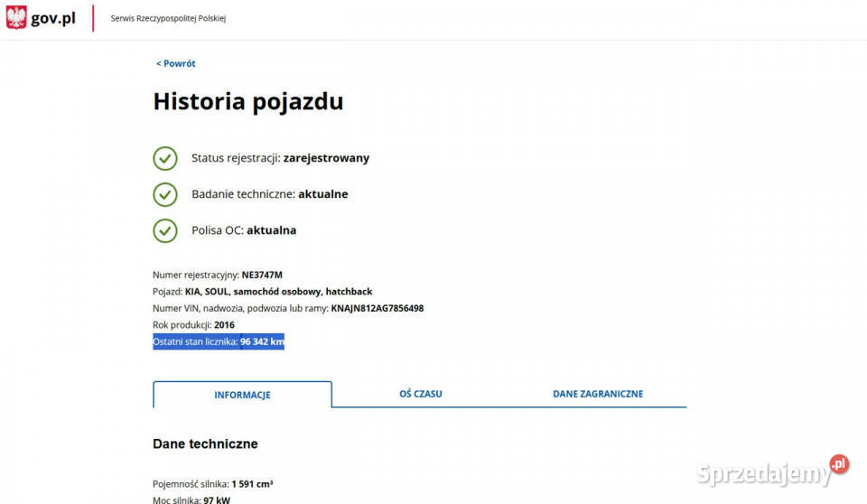The image size is (867, 504).
Task: Click 'Serwis Rzeczypospolitej Polskiej' header text
Action: click(168, 18)
